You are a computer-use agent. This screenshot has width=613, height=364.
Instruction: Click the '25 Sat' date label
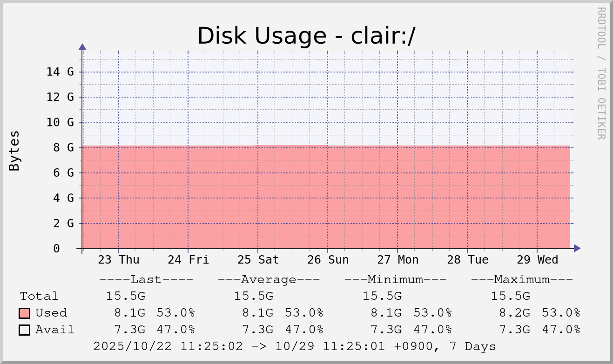click(x=258, y=259)
